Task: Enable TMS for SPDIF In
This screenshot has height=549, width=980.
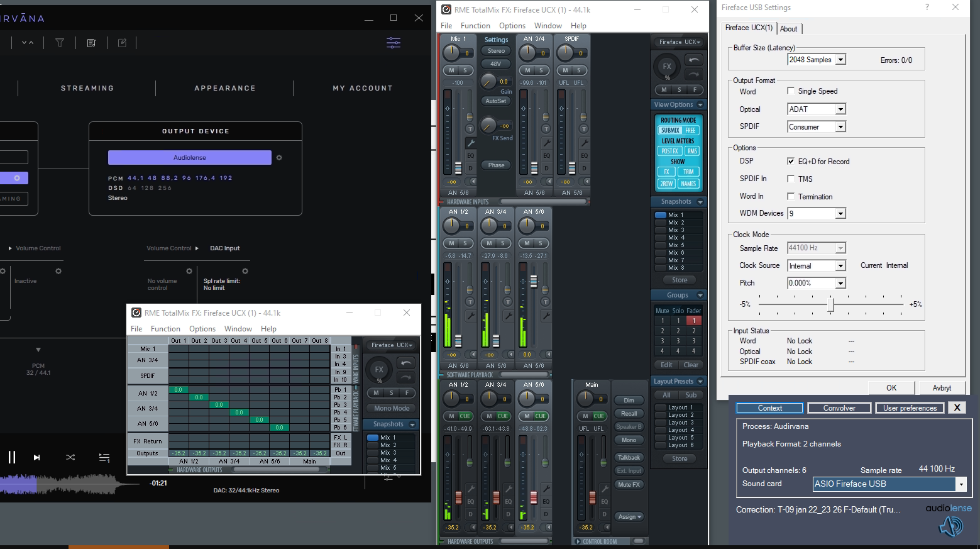Action: 791,179
